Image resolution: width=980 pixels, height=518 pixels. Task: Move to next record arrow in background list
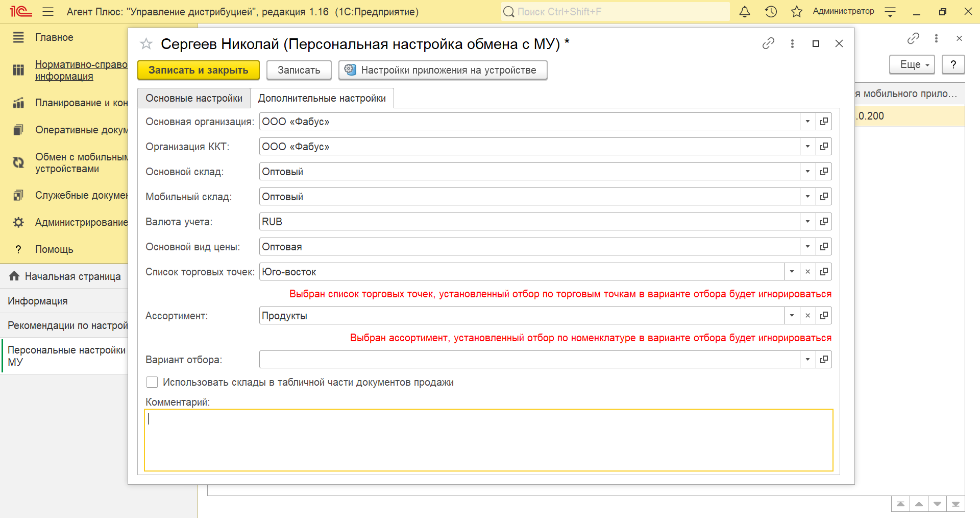pyautogui.click(x=937, y=504)
